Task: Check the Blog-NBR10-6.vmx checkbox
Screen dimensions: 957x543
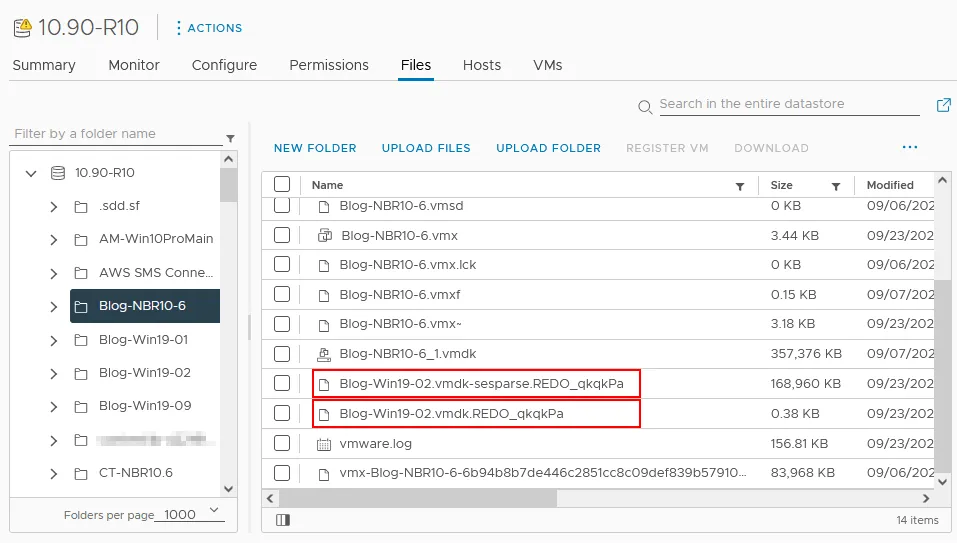Action: coord(282,236)
